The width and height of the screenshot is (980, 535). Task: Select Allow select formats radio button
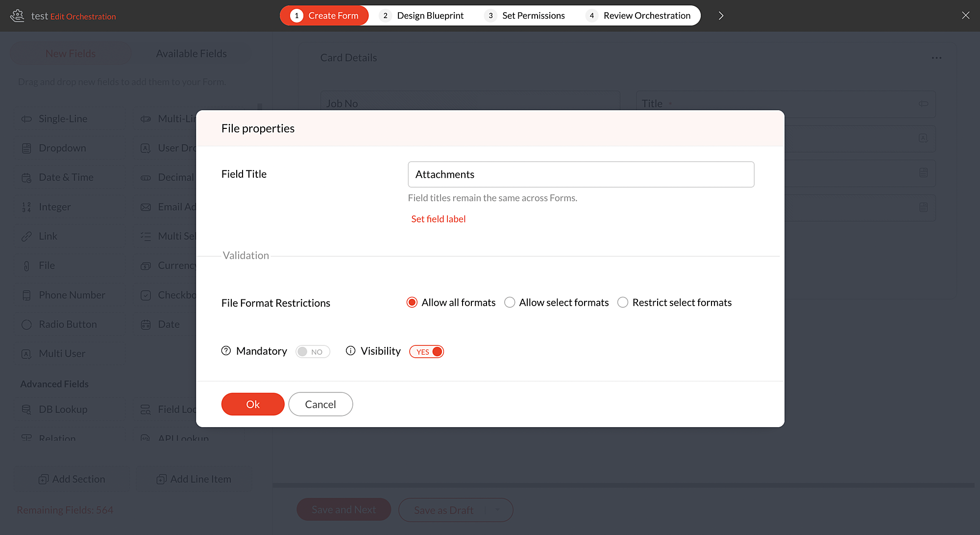point(510,302)
